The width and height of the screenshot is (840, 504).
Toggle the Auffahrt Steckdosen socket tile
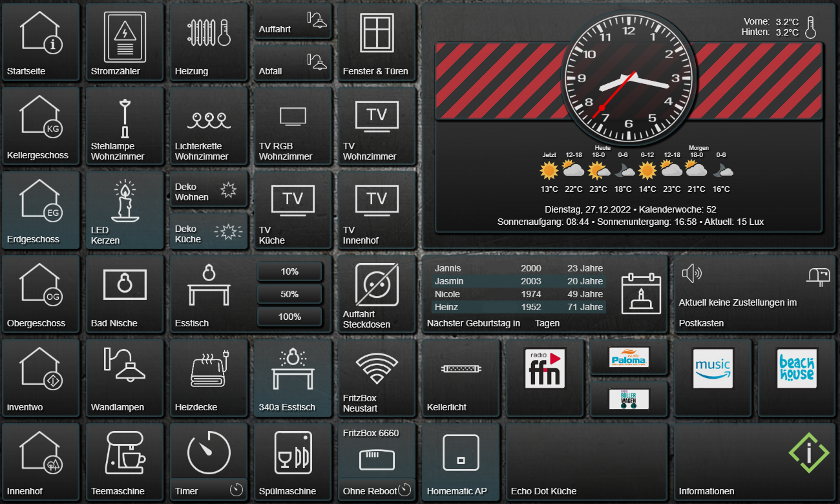(x=377, y=294)
